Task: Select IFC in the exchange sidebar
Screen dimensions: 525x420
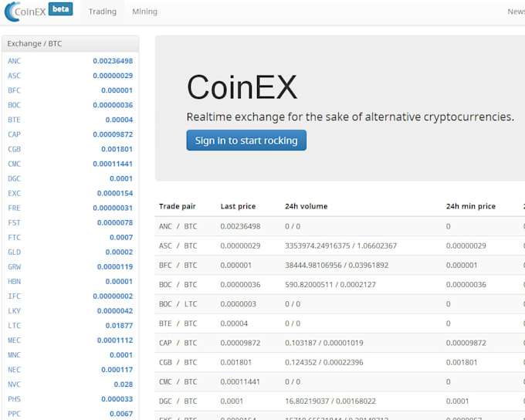Action: (x=15, y=296)
